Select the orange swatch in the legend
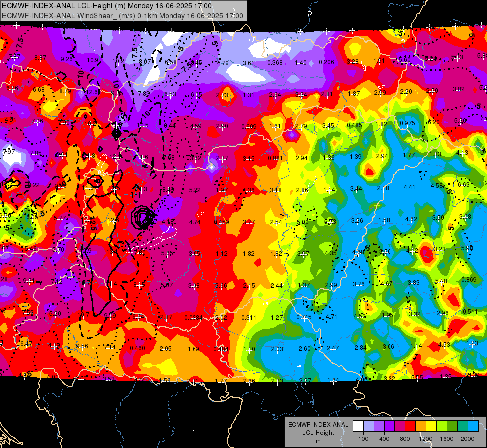487x448 pixels. (421, 426)
